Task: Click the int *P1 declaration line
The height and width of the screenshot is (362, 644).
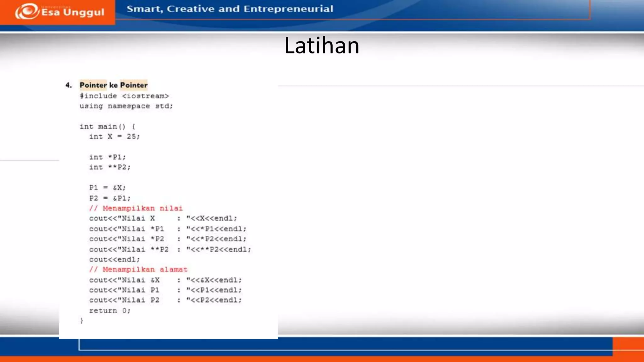Action: [x=108, y=157]
